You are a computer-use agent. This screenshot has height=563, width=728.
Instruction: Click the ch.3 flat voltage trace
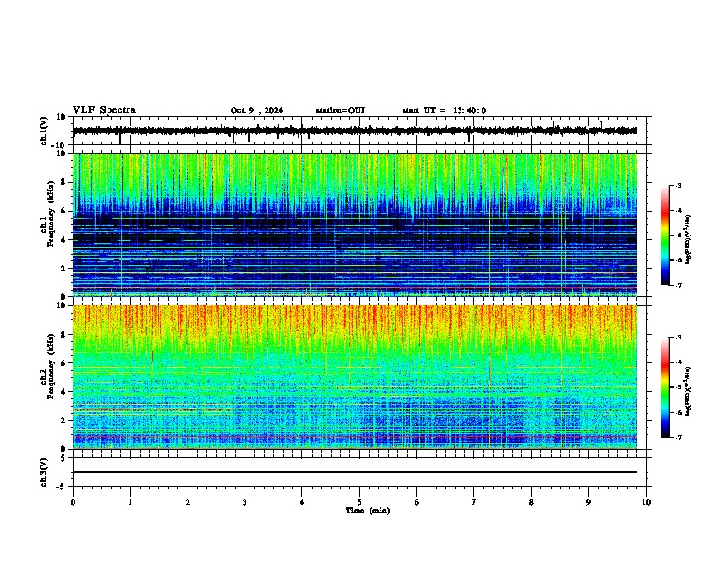click(x=355, y=472)
